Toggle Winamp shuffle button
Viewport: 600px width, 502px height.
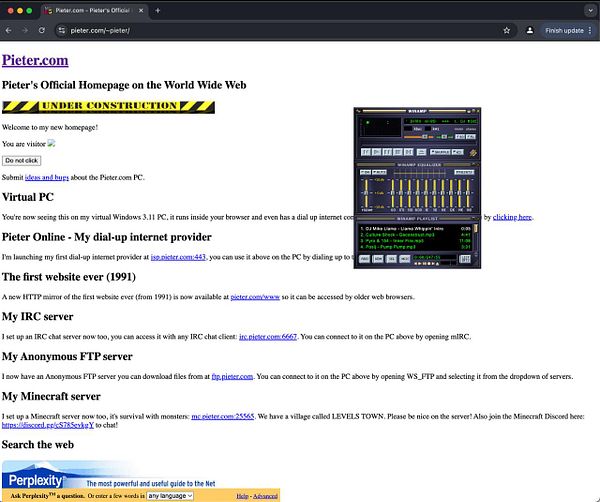440,152
